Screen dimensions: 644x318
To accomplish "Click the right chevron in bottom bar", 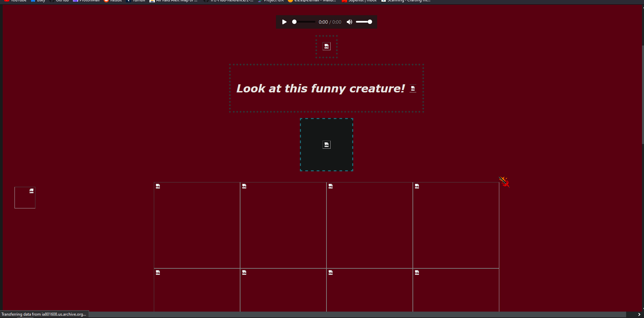I will click(x=639, y=314).
